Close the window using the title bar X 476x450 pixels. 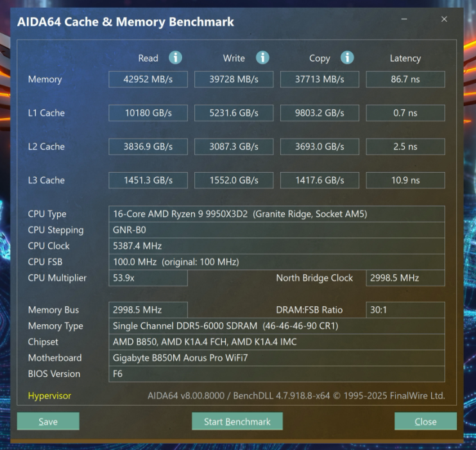(444, 19)
